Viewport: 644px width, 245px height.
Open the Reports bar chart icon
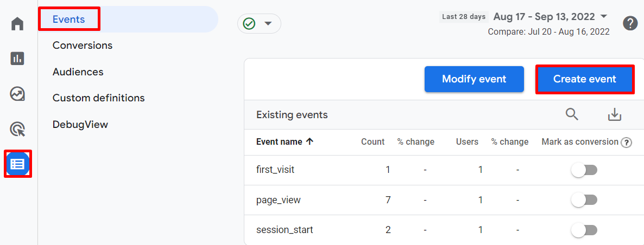pos(18,59)
